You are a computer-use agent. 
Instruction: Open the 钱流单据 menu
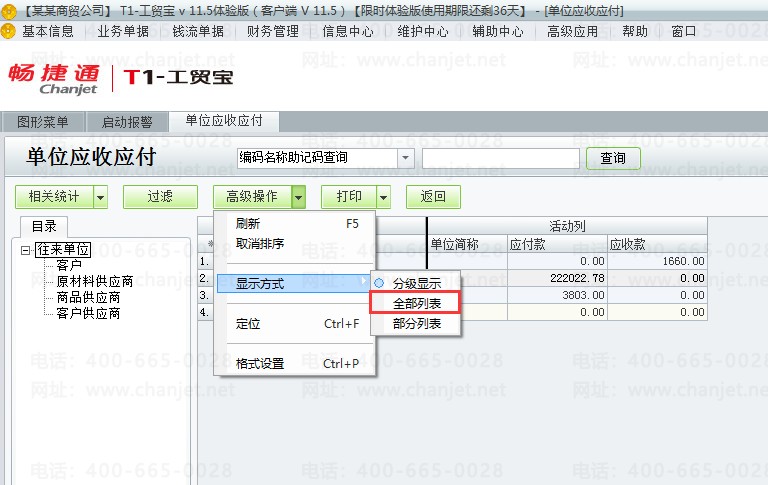point(198,31)
